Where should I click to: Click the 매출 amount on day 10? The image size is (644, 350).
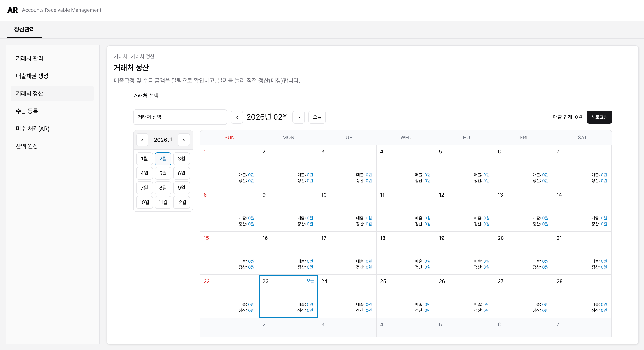pos(368,218)
